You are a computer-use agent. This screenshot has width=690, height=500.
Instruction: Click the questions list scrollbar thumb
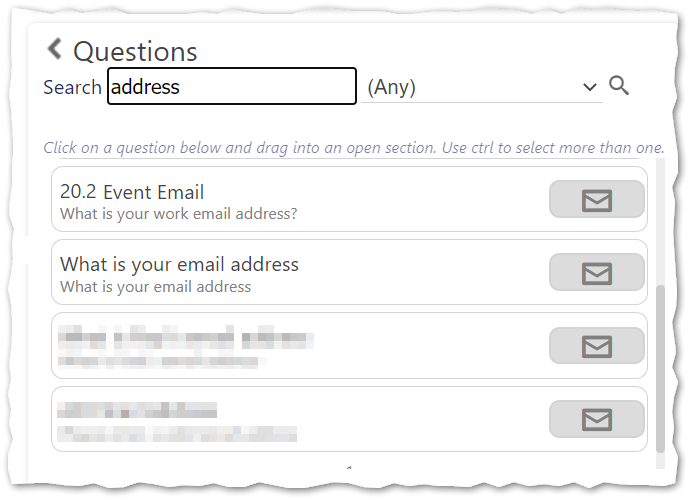pos(659,370)
